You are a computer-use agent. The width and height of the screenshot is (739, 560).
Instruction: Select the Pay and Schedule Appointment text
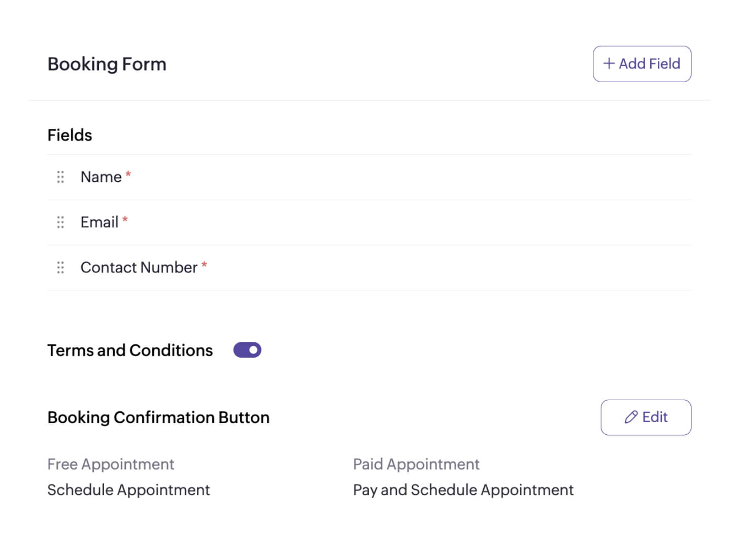coord(463,490)
